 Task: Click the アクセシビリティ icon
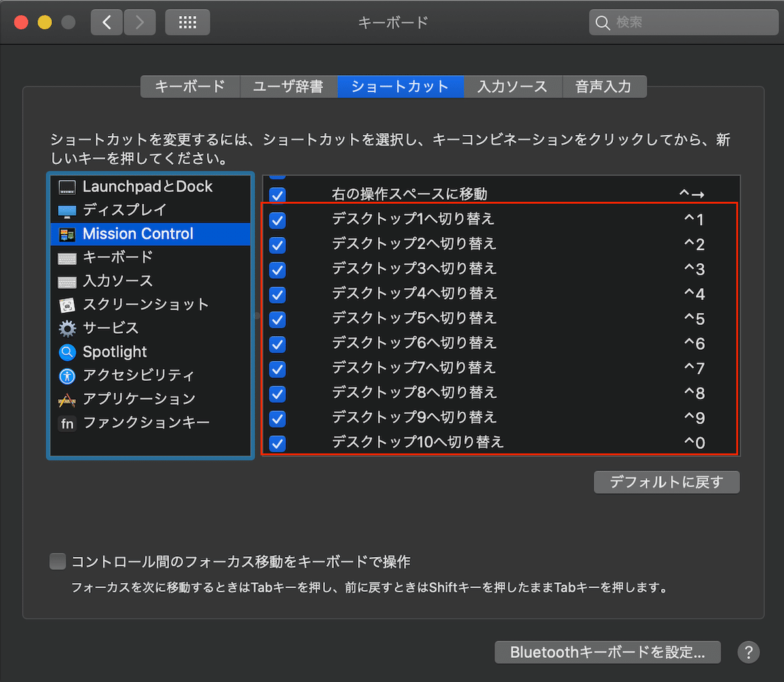pyautogui.click(x=67, y=376)
